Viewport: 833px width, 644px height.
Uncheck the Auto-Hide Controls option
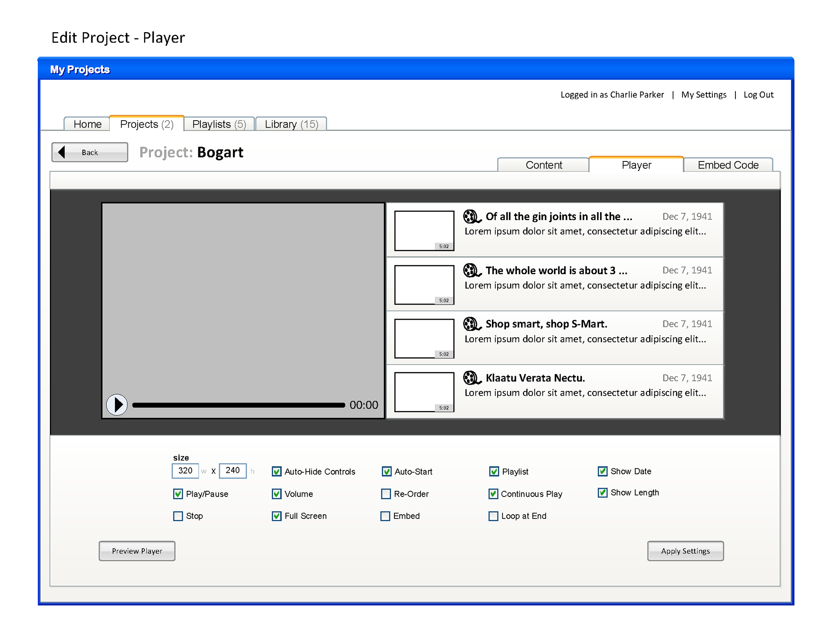(276, 471)
